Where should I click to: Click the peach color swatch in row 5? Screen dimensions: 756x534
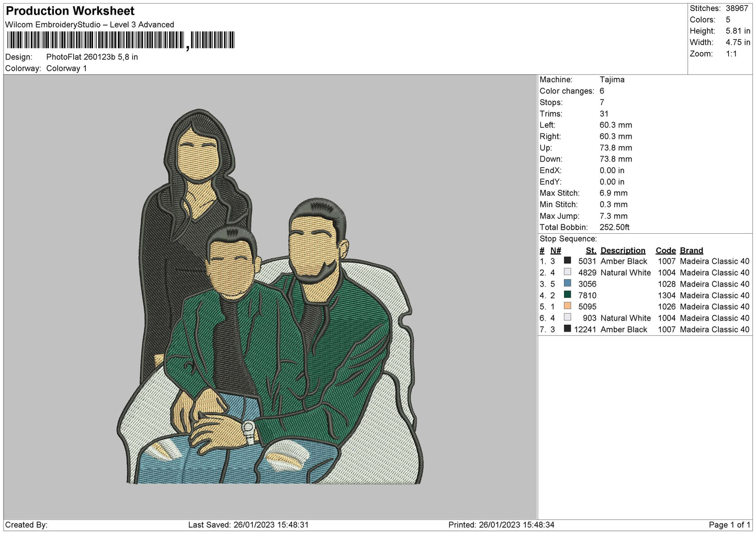(x=567, y=306)
